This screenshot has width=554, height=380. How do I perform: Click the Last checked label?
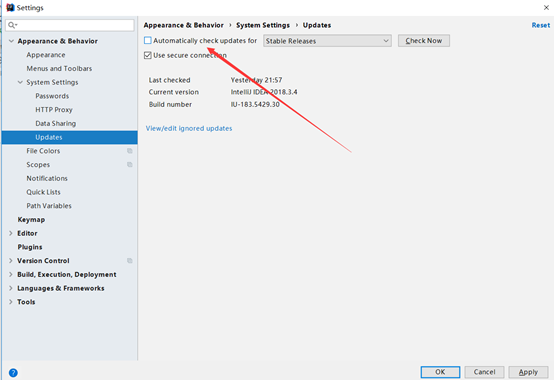click(x=169, y=80)
